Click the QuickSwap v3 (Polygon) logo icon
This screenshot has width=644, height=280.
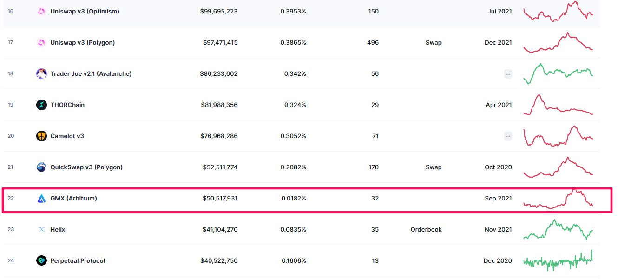(41, 167)
